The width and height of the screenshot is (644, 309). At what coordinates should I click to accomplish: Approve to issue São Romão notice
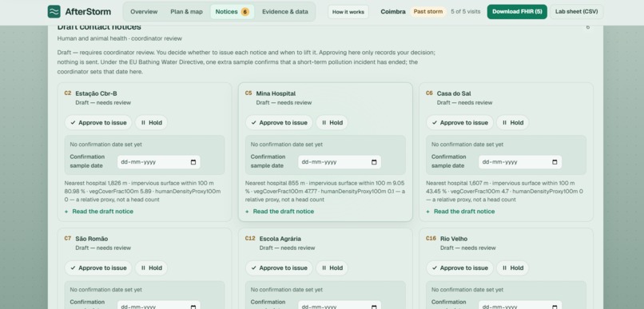pyautogui.click(x=98, y=268)
